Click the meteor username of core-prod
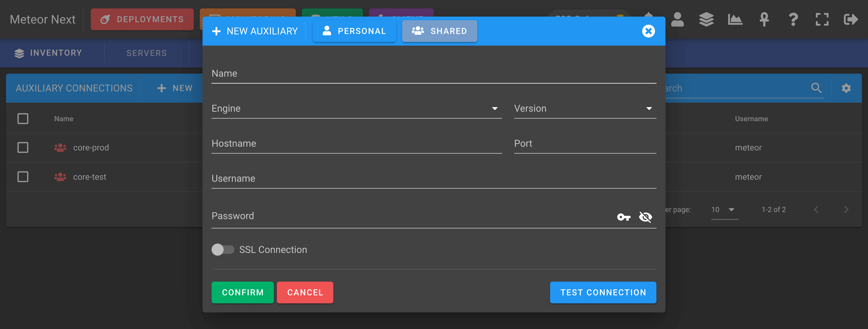Image resolution: width=868 pixels, height=329 pixels. point(748,147)
